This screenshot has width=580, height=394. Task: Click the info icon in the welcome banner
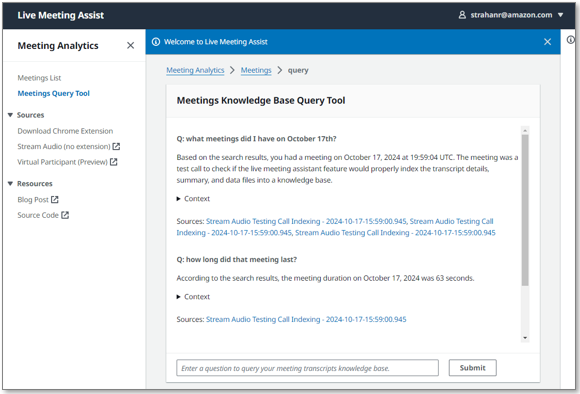156,42
